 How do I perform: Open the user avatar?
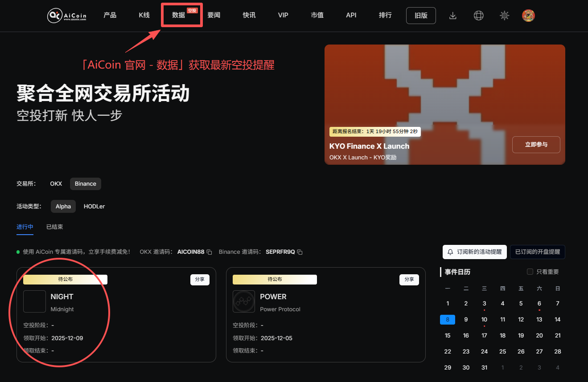tap(528, 15)
